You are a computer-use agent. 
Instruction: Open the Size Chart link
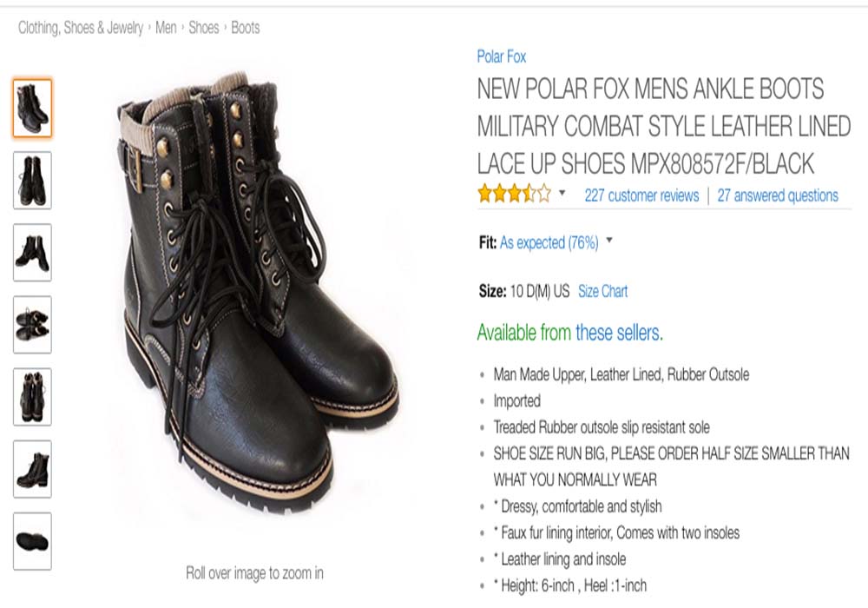[602, 292]
